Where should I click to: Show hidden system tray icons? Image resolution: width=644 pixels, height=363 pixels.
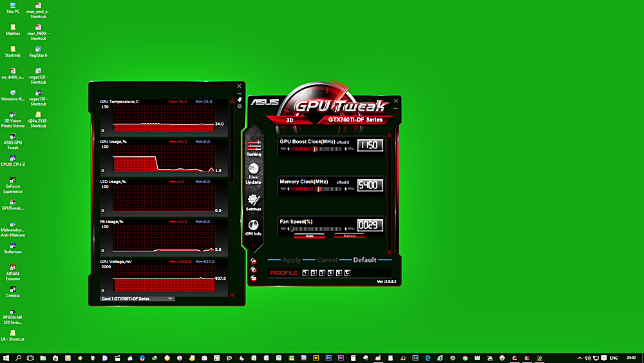pos(580,358)
